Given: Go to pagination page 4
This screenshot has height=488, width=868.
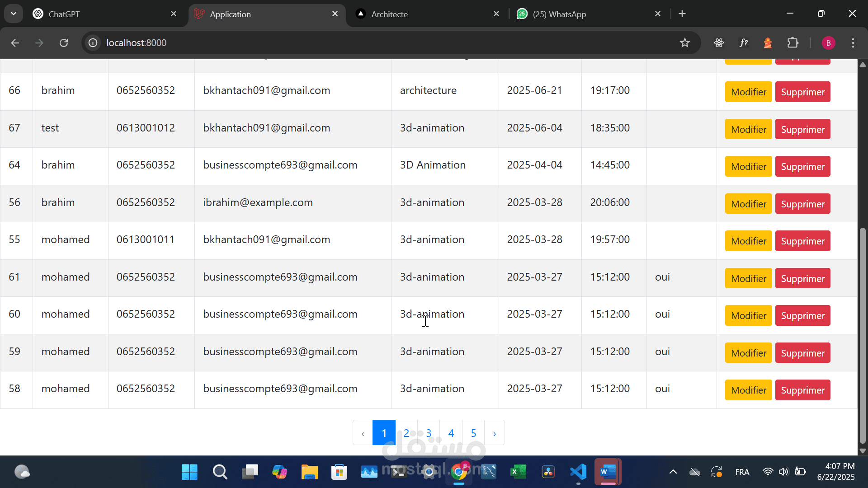Looking at the screenshot, I should click(451, 433).
